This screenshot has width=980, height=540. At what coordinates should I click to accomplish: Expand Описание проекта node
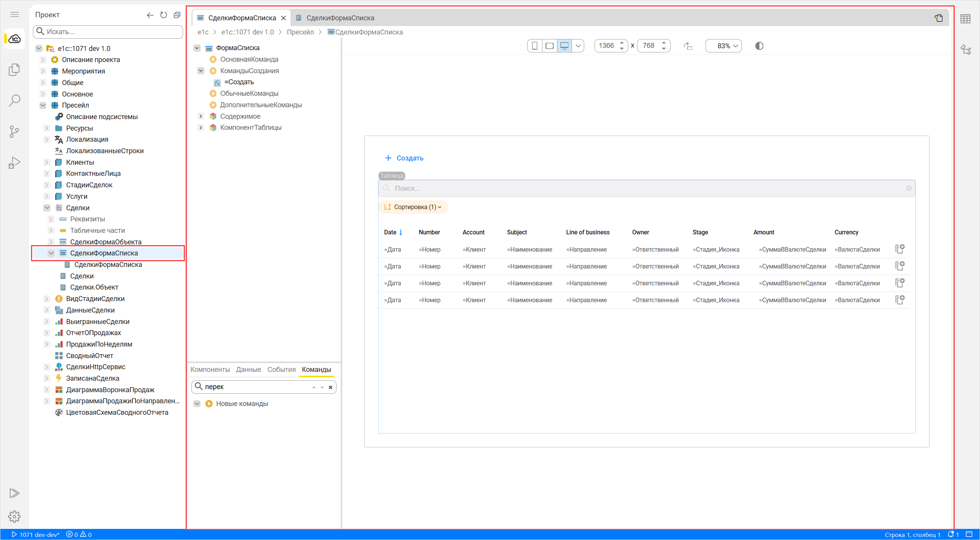click(43, 60)
